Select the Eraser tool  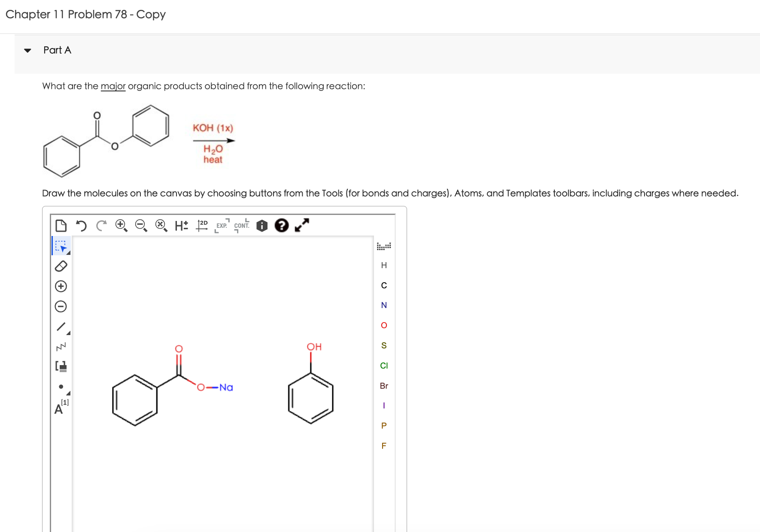(x=61, y=267)
